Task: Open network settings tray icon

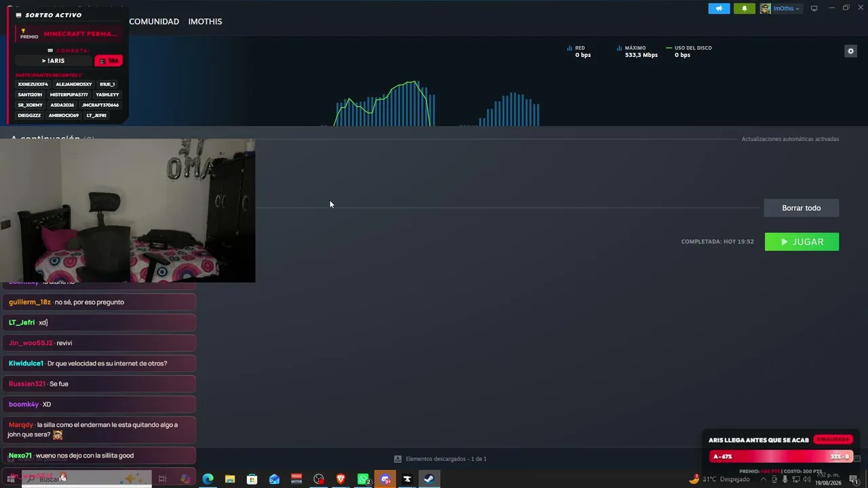Action: (796, 479)
